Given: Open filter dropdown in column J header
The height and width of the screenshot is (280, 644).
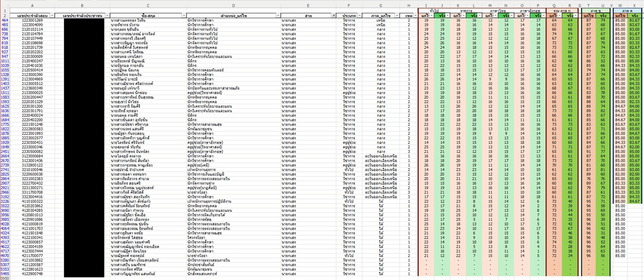Looking at the screenshot, I should pyautogui.click(x=447, y=16).
